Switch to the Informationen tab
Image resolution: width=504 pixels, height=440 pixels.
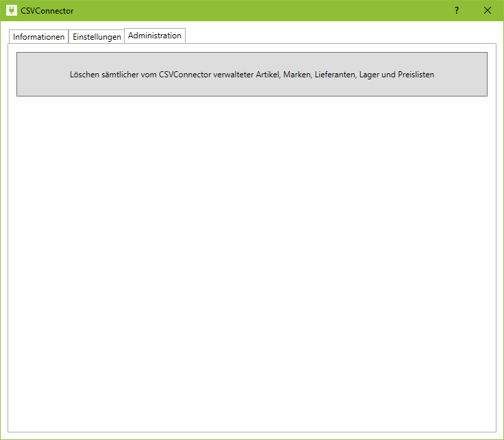(38, 37)
